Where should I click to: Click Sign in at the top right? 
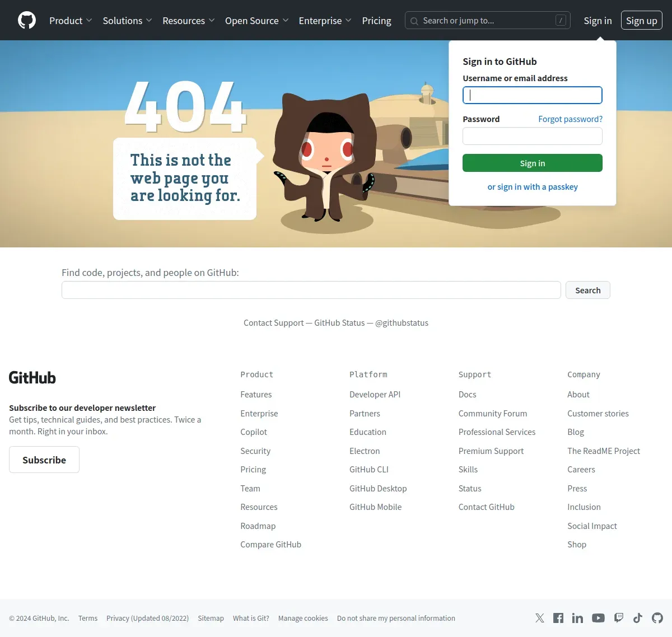click(598, 21)
